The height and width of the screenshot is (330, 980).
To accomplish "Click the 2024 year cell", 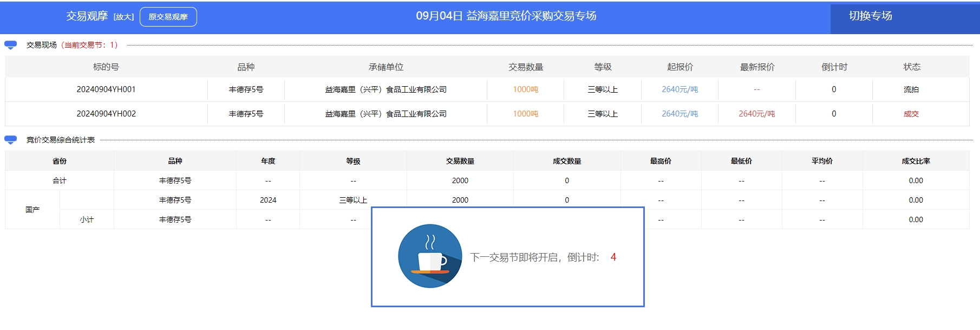I will click(268, 200).
